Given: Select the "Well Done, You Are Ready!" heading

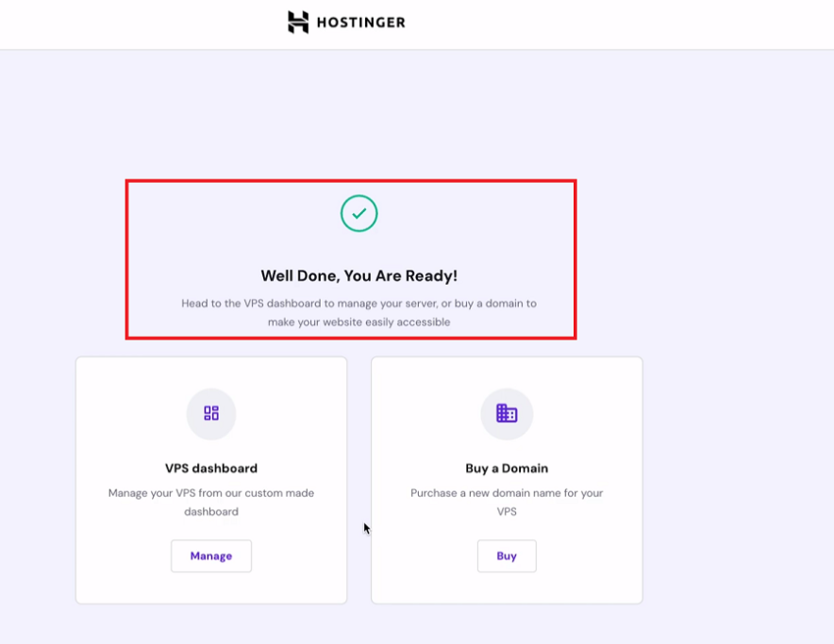Looking at the screenshot, I should [x=359, y=275].
